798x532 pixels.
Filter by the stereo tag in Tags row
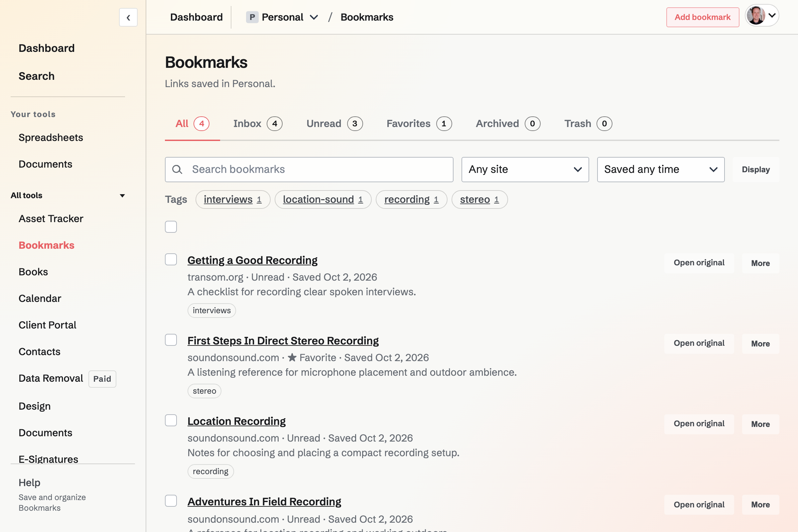click(479, 199)
